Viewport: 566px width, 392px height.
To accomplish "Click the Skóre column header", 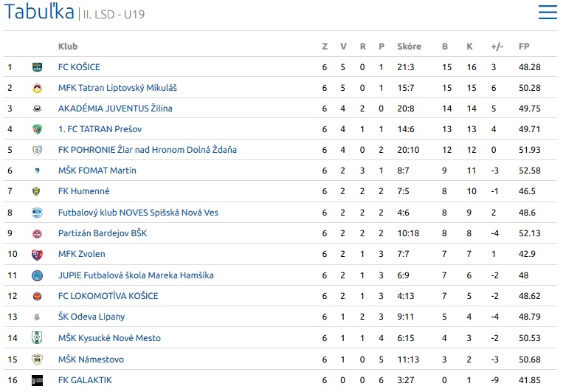I will [x=409, y=47].
